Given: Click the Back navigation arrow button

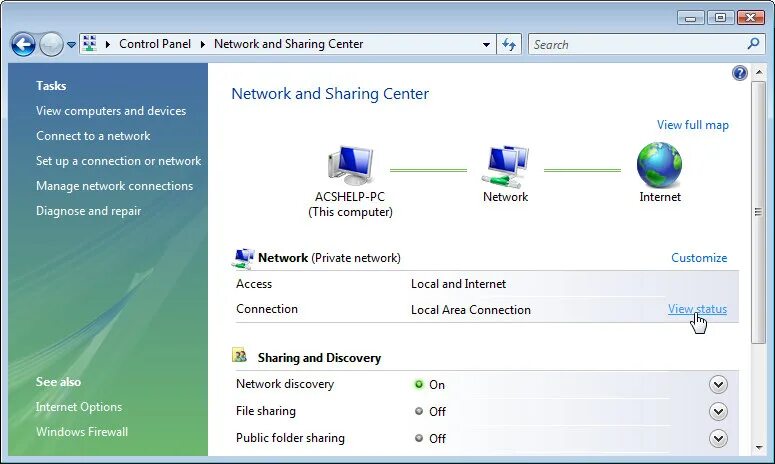Looking at the screenshot, I should coord(23,45).
